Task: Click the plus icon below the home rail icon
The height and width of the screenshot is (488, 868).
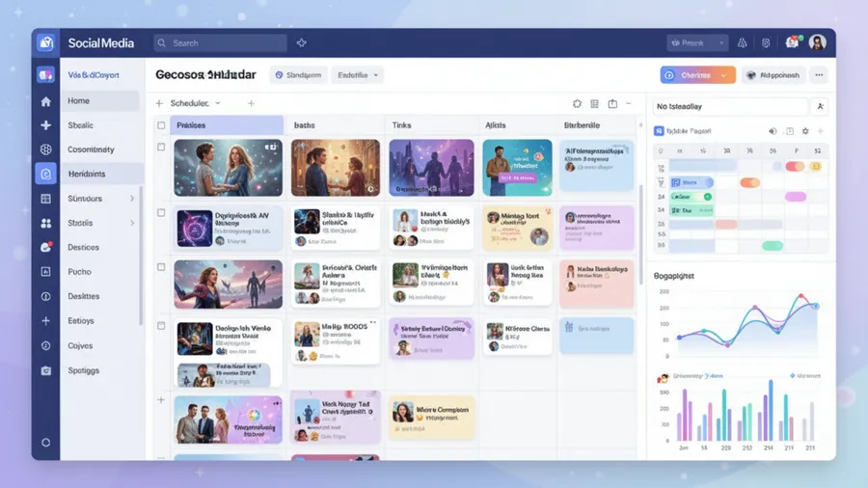Action: tap(46, 125)
